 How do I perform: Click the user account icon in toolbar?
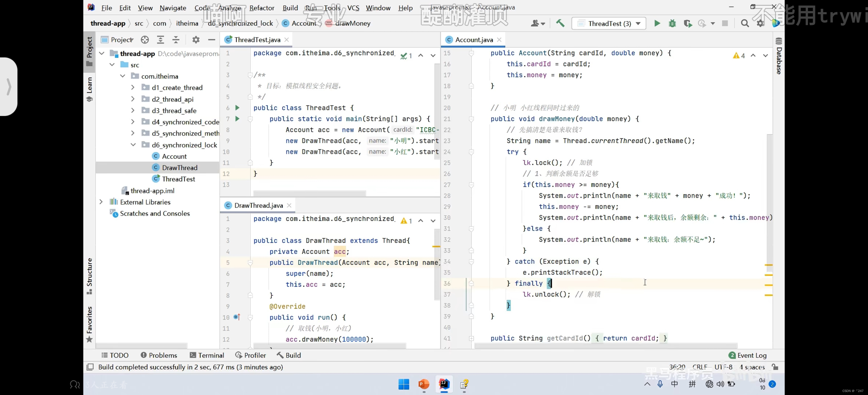(x=538, y=23)
